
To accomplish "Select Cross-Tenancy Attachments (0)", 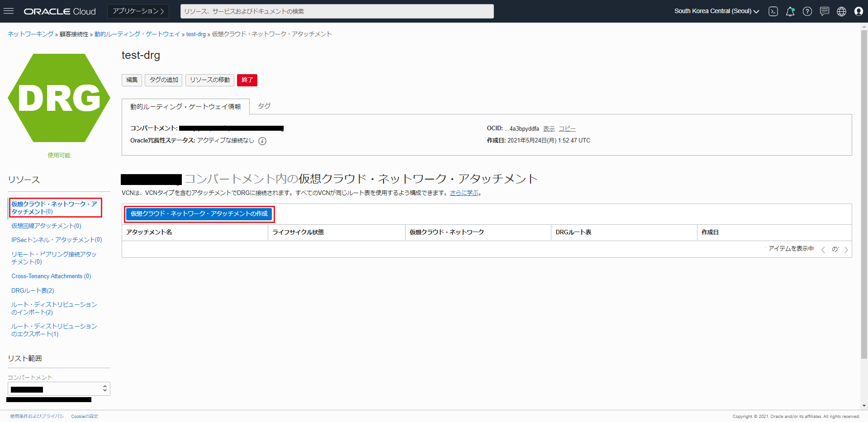I will 51,276.
